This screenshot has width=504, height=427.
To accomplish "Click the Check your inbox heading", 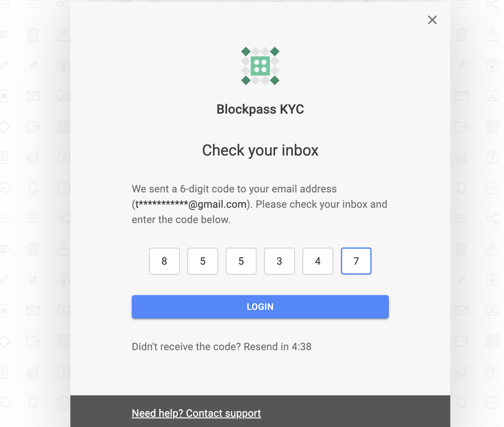I will 260,150.
